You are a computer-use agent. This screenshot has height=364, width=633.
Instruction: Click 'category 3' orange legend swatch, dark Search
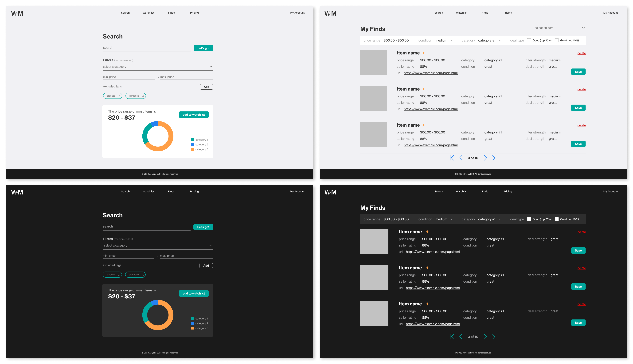192,328
